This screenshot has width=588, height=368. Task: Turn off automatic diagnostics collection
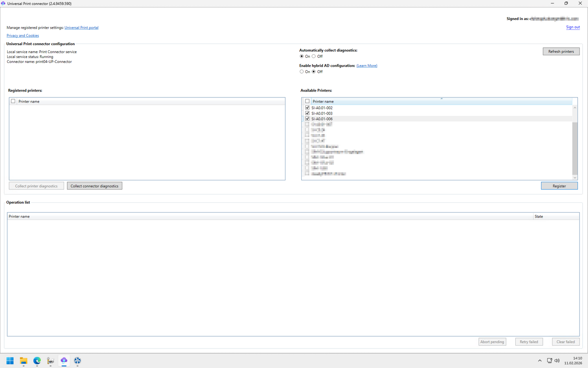click(314, 56)
